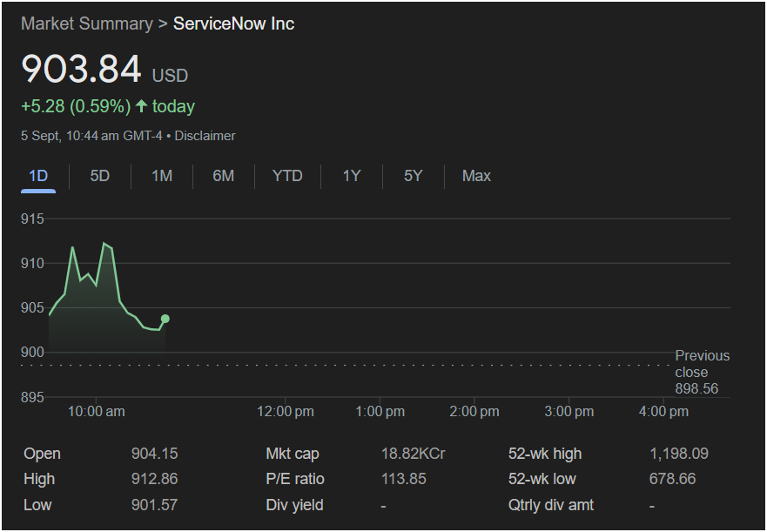
Task: Click the Low label in stats
Action: tap(37, 505)
